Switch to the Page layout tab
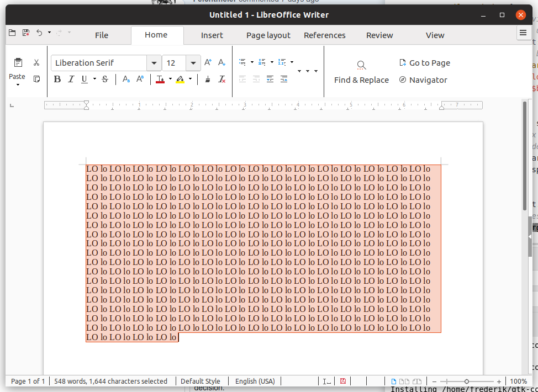 click(268, 35)
